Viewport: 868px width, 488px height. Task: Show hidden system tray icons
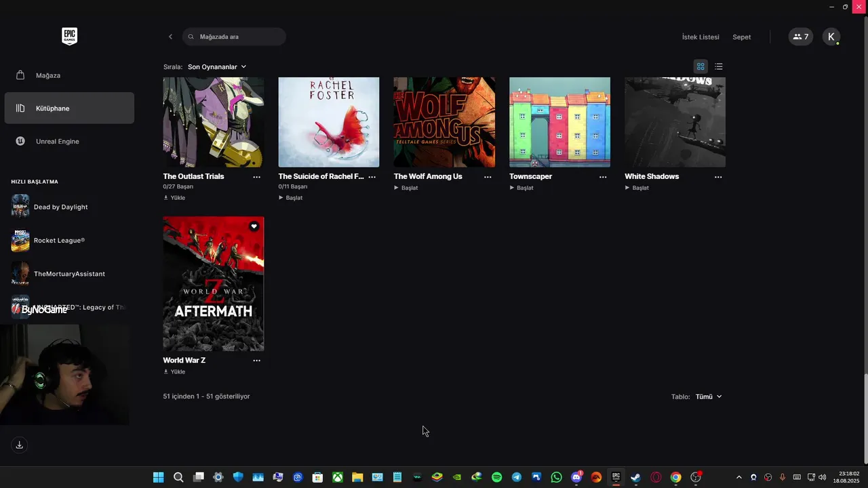coord(739,477)
